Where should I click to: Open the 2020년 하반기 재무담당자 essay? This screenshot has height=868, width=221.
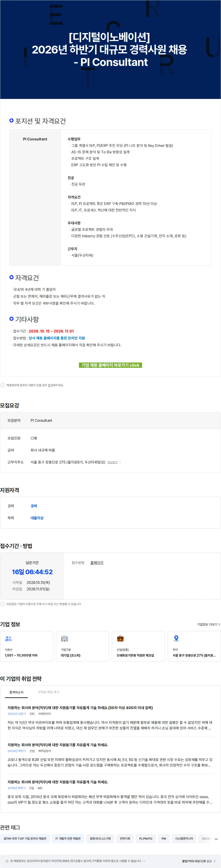pyautogui.click(x=110, y=756)
